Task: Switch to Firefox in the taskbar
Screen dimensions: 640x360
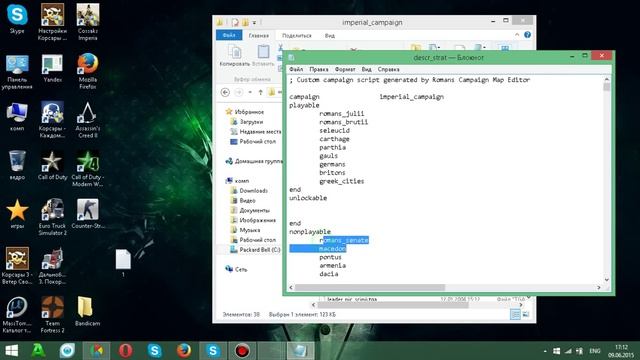Action: (x=184, y=351)
